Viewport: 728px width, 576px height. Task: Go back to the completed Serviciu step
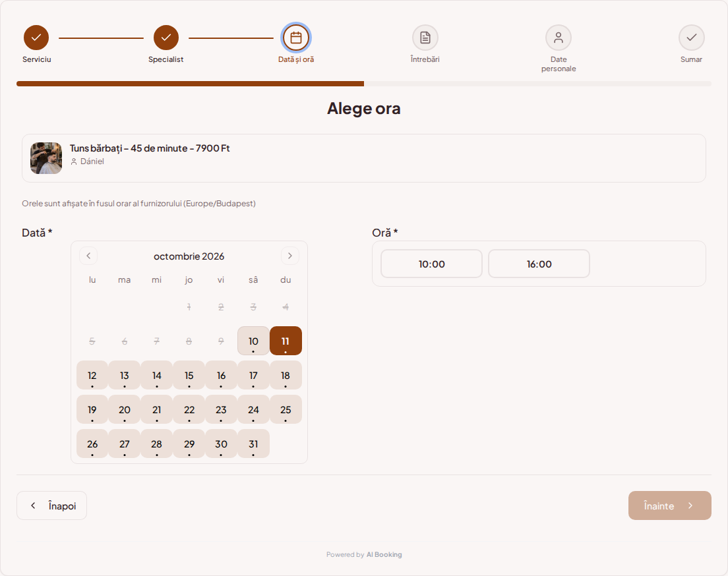pos(36,38)
